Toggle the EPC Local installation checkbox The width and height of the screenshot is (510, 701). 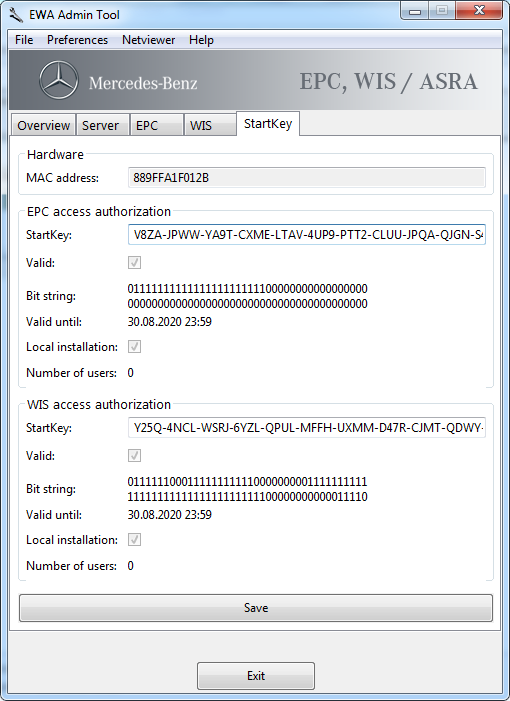(x=135, y=346)
